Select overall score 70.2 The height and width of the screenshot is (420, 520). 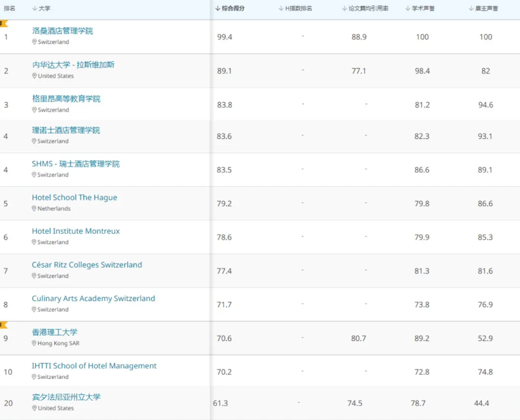tap(224, 372)
